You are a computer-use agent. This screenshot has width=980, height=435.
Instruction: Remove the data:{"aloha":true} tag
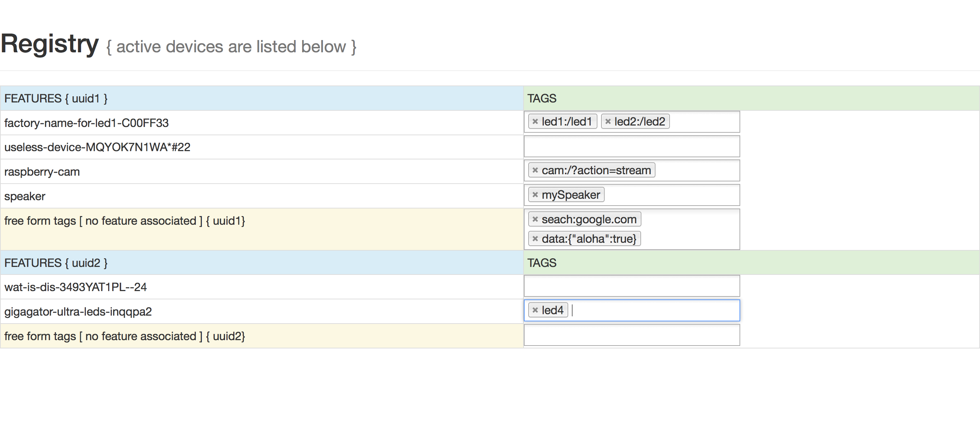click(535, 239)
